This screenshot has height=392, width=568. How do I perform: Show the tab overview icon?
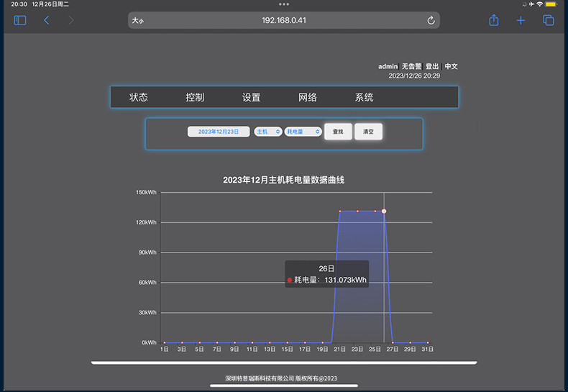[x=548, y=20]
